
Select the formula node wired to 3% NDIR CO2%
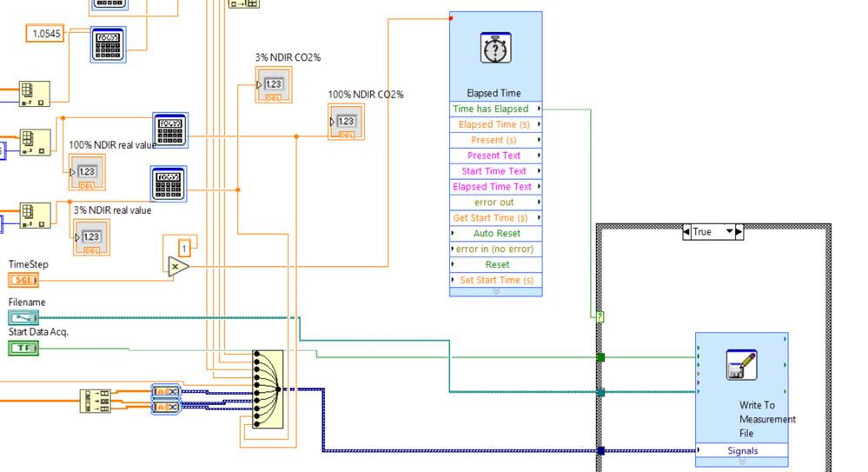[169, 183]
